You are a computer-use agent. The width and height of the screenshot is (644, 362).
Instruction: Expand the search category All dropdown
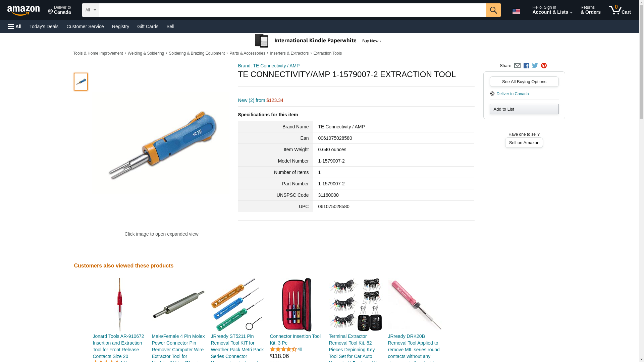click(91, 10)
